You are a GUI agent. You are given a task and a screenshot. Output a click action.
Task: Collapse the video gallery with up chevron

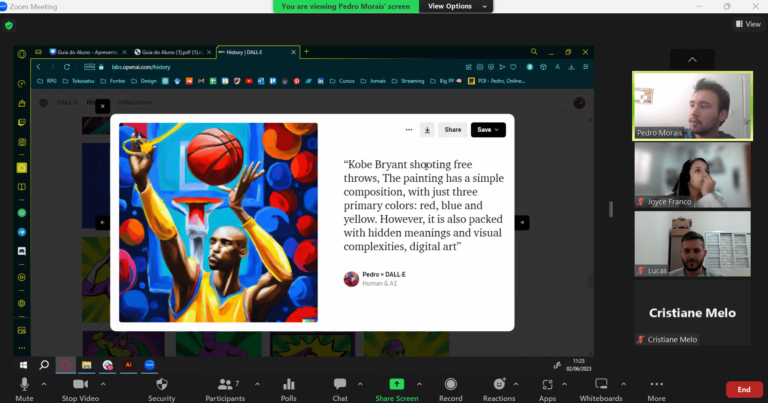(x=692, y=60)
